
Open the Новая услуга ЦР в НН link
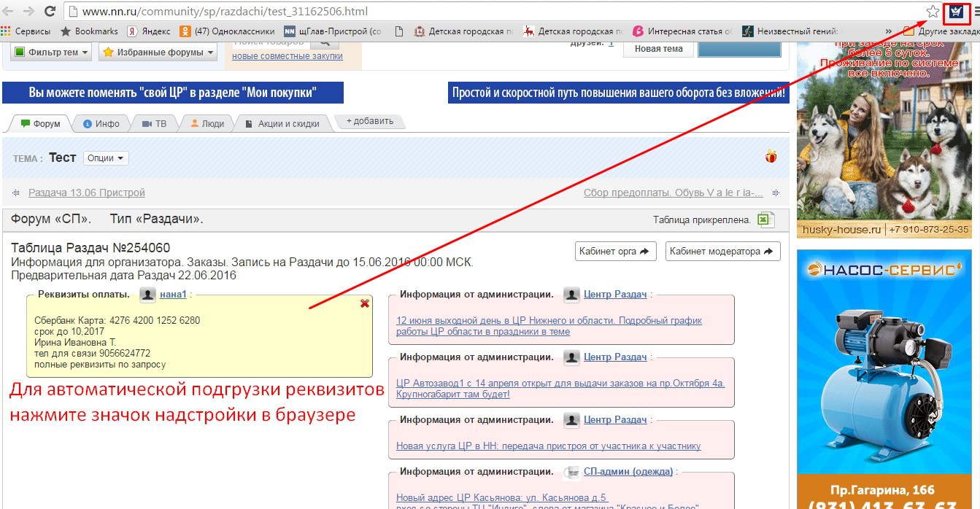(x=548, y=446)
